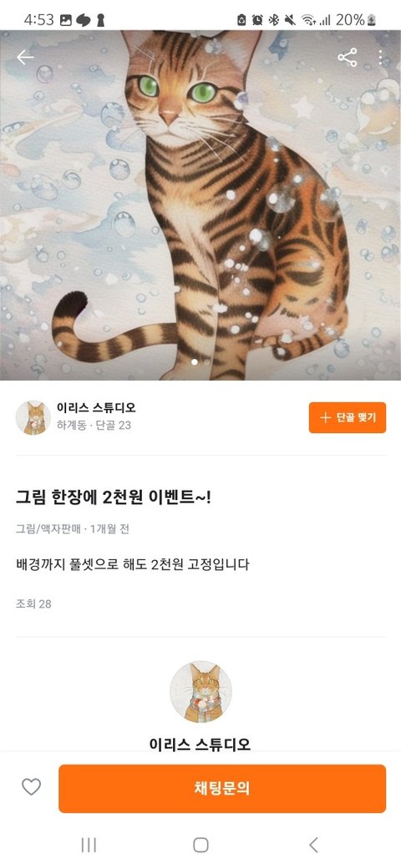Tap the post title 그림 한장에 2천원 이벤트
This screenshot has height=868, width=401.
pos(114,497)
